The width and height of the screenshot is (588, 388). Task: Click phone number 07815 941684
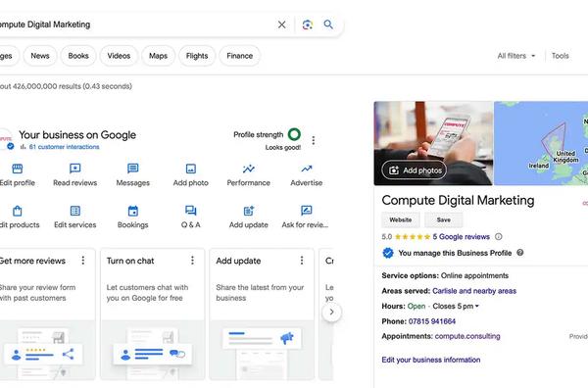pyautogui.click(x=432, y=321)
